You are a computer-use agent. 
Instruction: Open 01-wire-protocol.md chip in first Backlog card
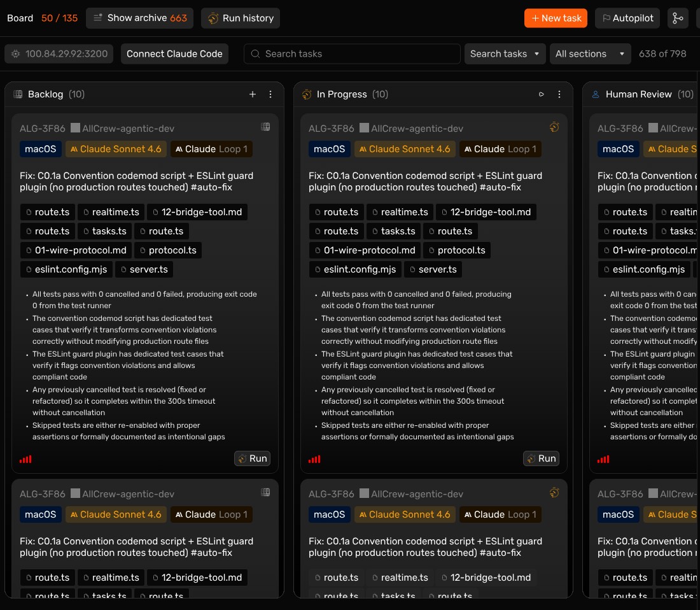click(76, 250)
